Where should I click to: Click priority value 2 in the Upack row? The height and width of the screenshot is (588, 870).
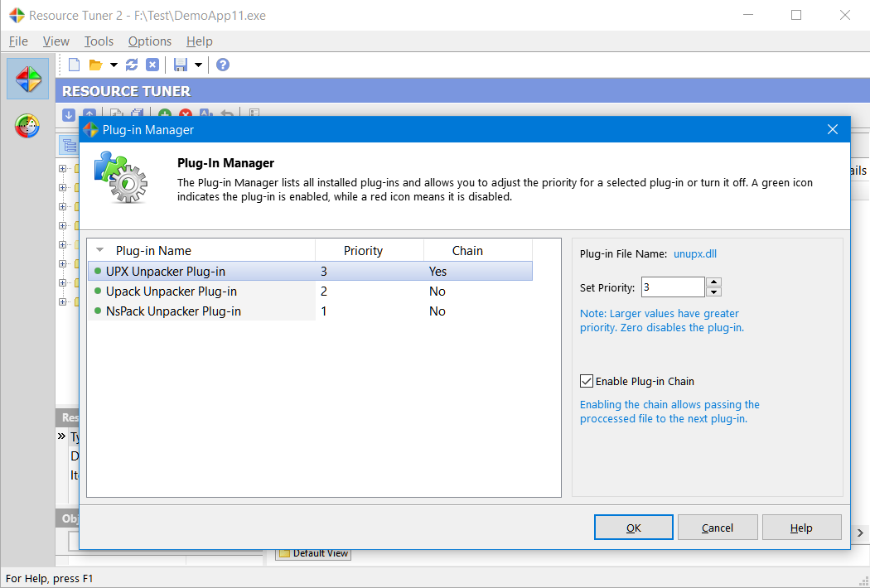point(324,292)
